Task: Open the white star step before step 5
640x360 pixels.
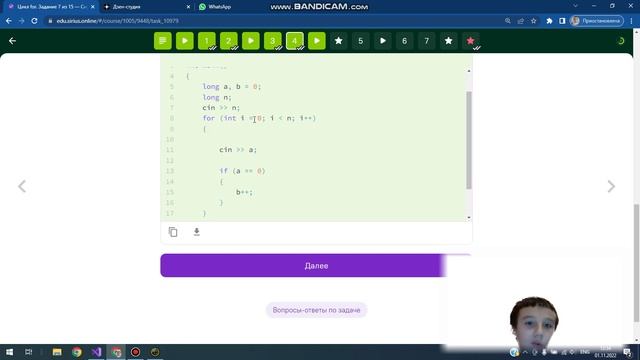Action: point(338,41)
